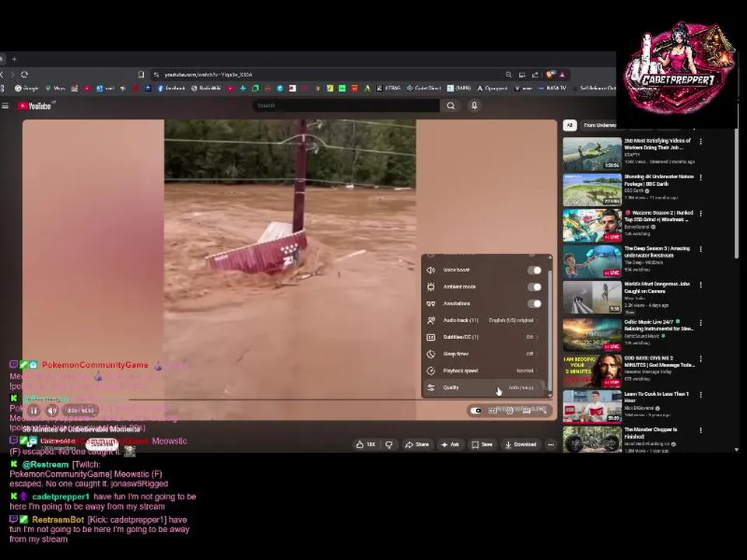
Task: Open 'Learn To Cook In Less Than 1 Hour'
Action: (x=657, y=397)
